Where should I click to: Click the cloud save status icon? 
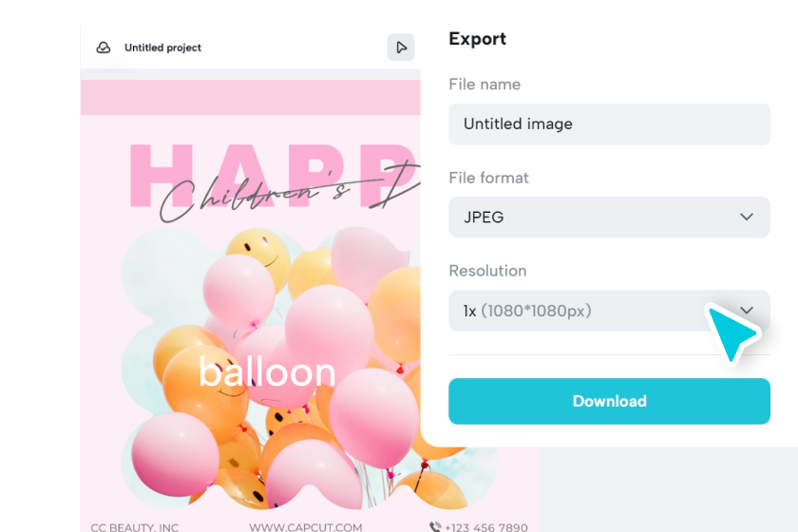[104, 47]
